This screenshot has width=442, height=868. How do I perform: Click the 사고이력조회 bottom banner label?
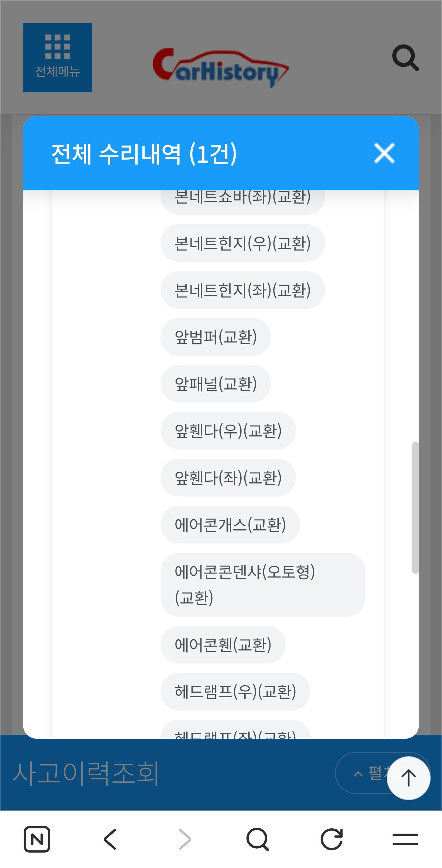86,774
